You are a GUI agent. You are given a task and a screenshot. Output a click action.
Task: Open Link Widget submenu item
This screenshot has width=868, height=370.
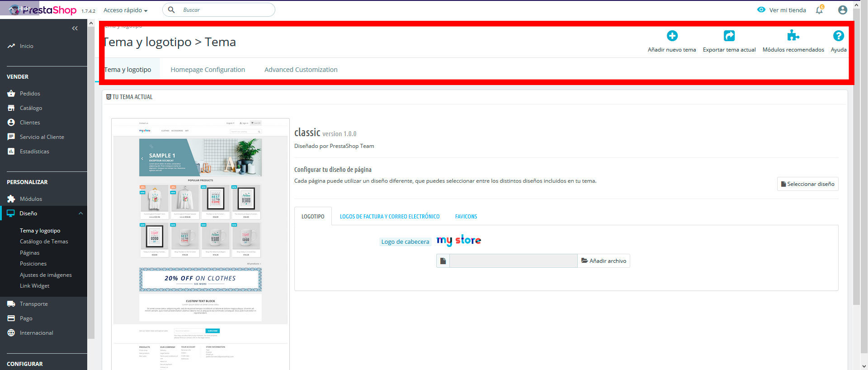tap(34, 286)
